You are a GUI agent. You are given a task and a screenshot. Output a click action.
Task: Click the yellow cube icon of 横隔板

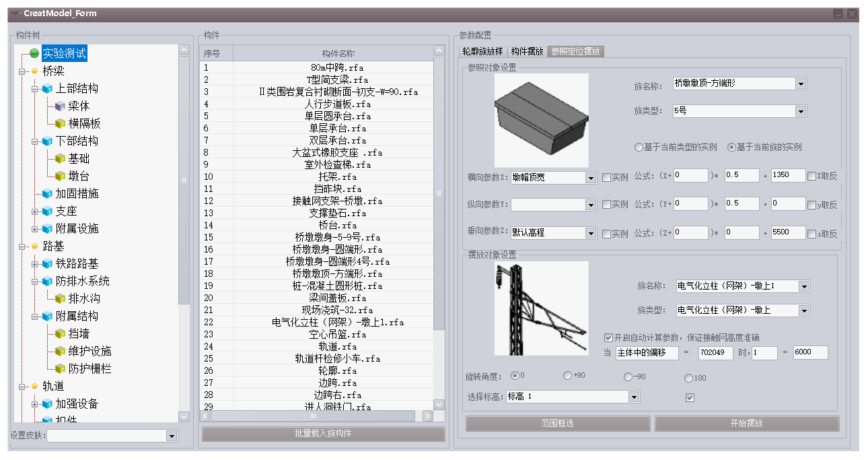coord(60,123)
